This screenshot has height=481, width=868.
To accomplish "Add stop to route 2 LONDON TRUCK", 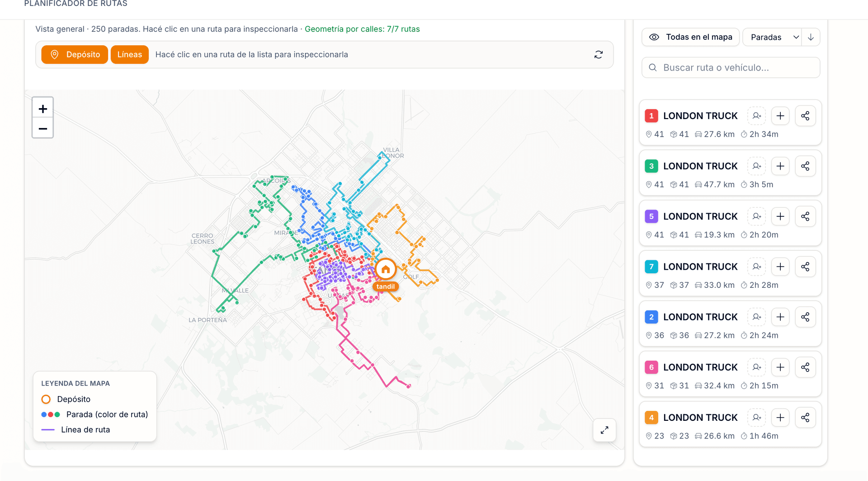I will [x=780, y=317].
